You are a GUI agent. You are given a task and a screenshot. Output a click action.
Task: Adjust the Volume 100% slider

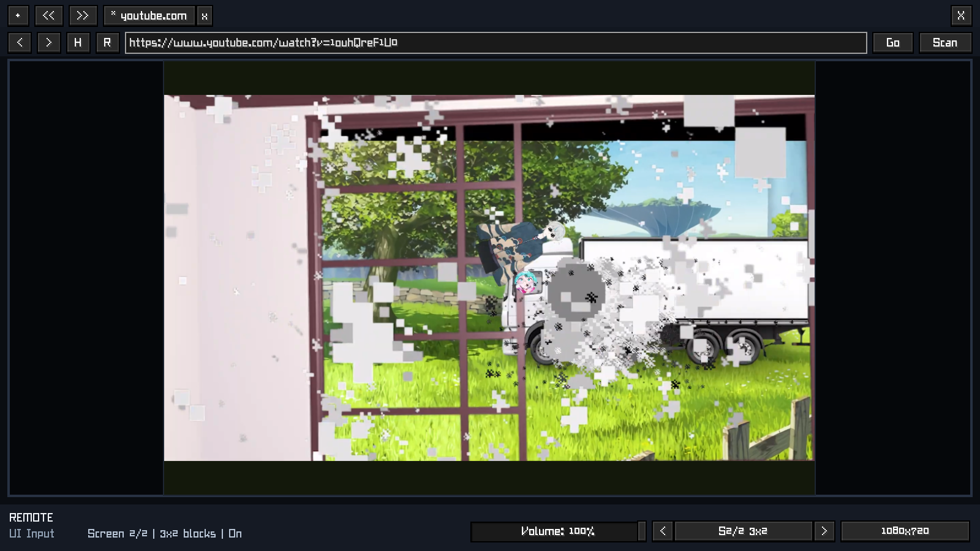(x=558, y=531)
